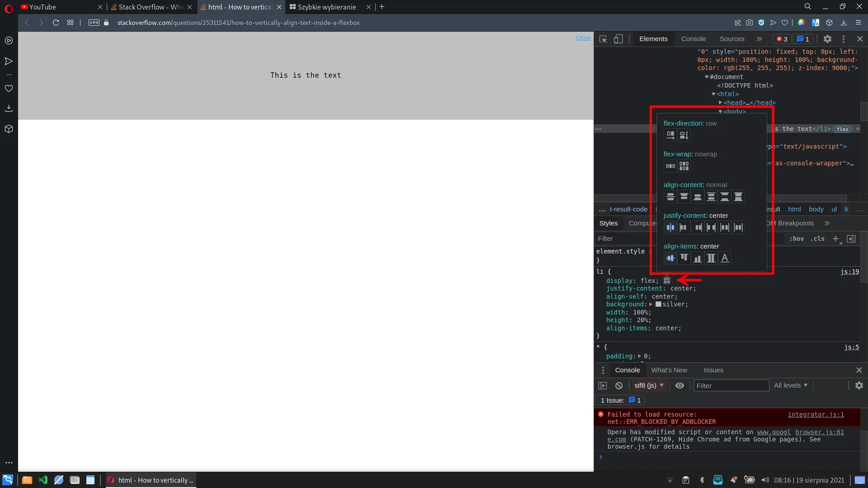Switch to the Sources tab
Viewport: 868px width, 488px height.
pos(732,39)
